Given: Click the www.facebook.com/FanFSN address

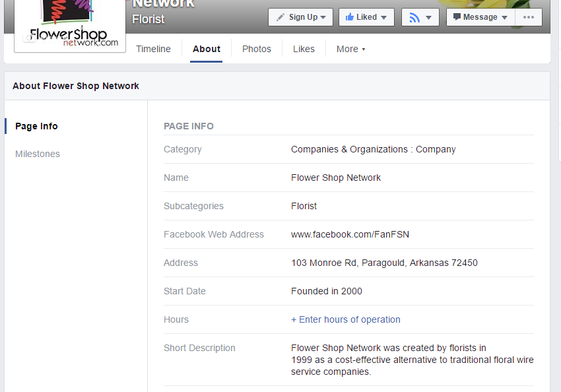Looking at the screenshot, I should pyautogui.click(x=350, y=234).
